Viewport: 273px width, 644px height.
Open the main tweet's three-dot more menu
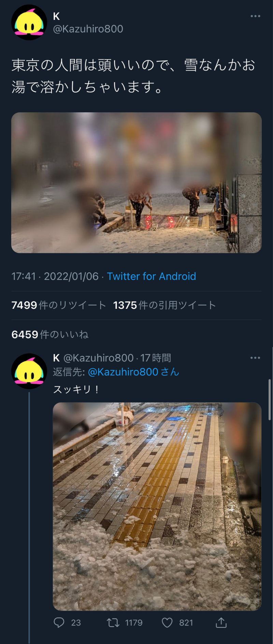(x=255, y=16)
